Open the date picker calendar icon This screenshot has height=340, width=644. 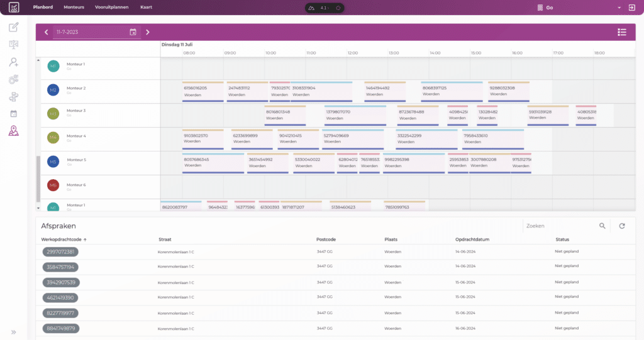(133, 32)
